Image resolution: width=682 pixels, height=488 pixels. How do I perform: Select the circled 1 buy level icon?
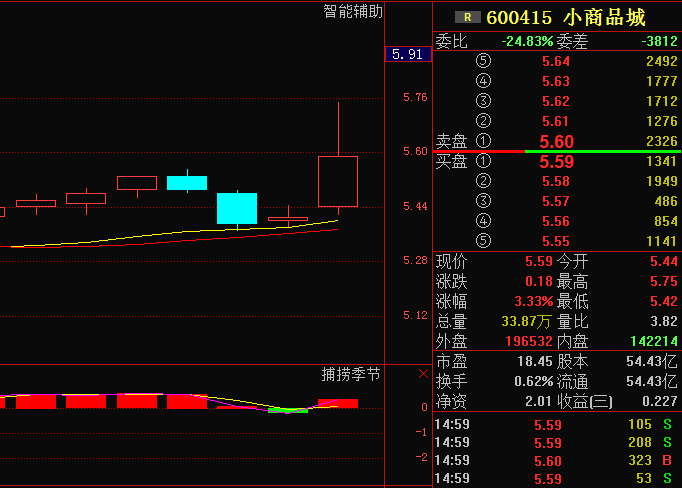(483, 161)
